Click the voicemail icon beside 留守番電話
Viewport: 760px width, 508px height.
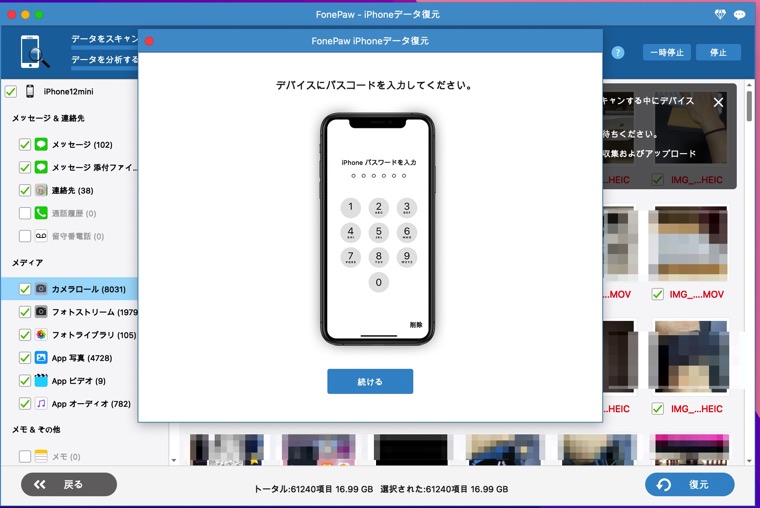41,236
